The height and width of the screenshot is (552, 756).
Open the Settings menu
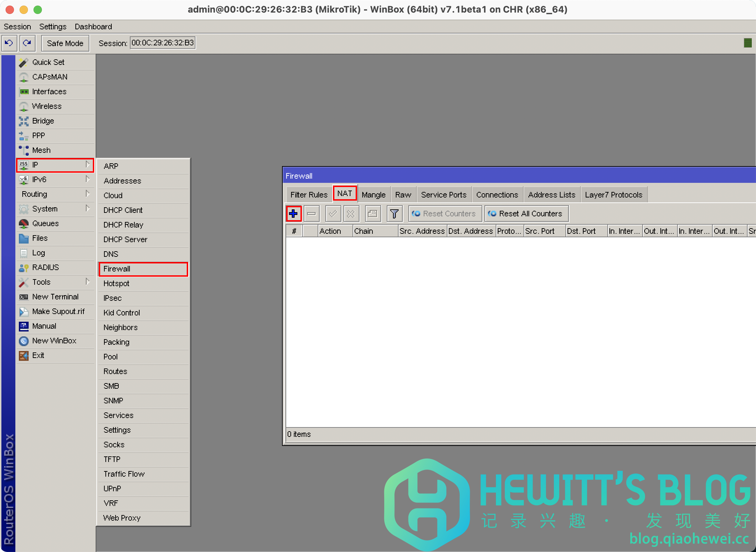tap(53, 27)
